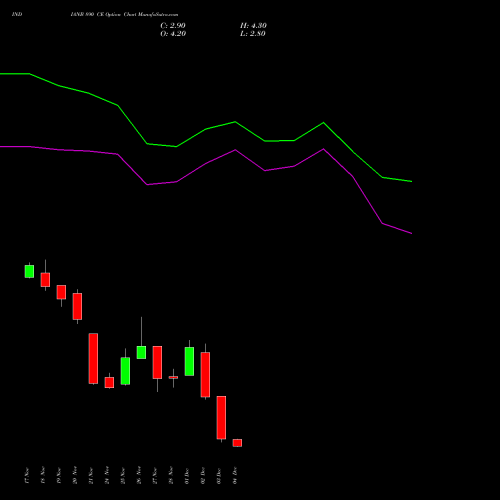Click the green candle for 17 Nov
500x500 pixels.
[x=29, y=271]
